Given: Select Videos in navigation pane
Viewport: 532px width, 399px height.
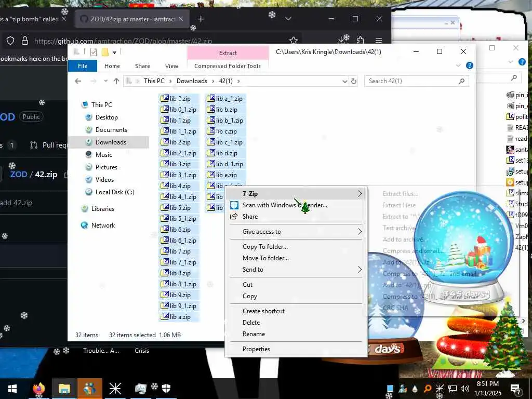Looking at the screenshot, I should pyautogui.click(x=104, y=180).
